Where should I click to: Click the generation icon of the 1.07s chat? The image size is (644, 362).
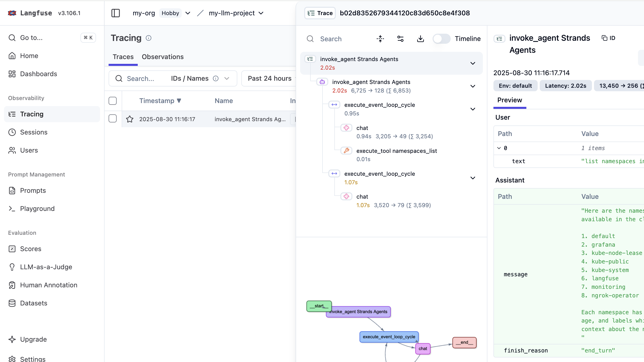click(x=346, y=196)
